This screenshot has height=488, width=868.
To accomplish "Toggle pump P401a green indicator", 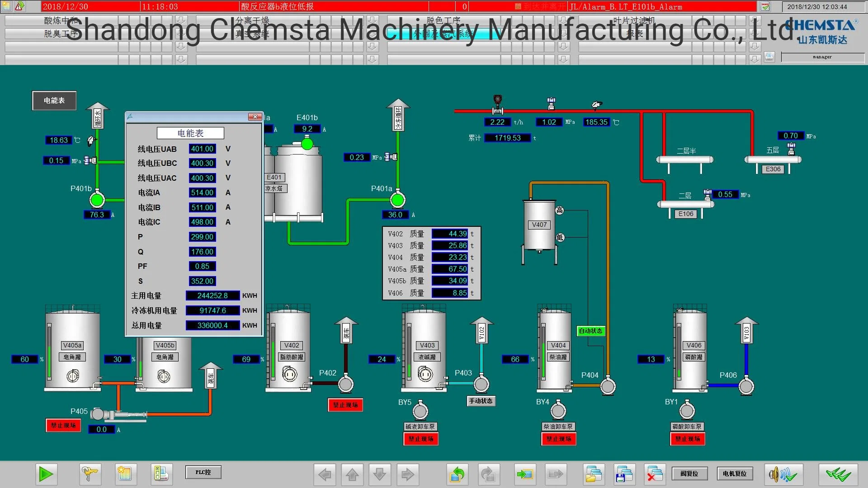I will pyautogui.click(x=397, y=200).
